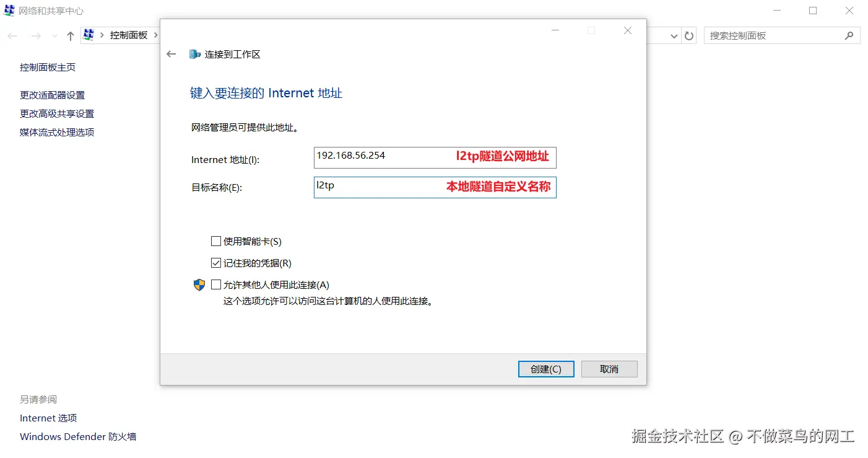This screenshot has width=868, height=458.
Task: Click the up navigation arrow in the explorer toolbar
Action: tap(71, 35)
